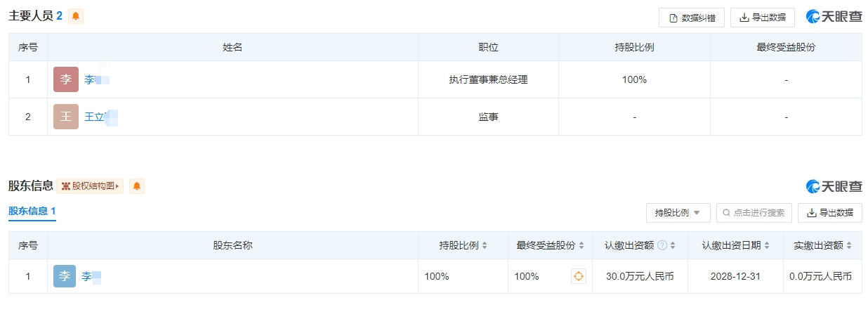The height and width of the screenshot is (312, 868).
Task: Sort by 实缴出资额 column arrows
Action: [849, 245]
